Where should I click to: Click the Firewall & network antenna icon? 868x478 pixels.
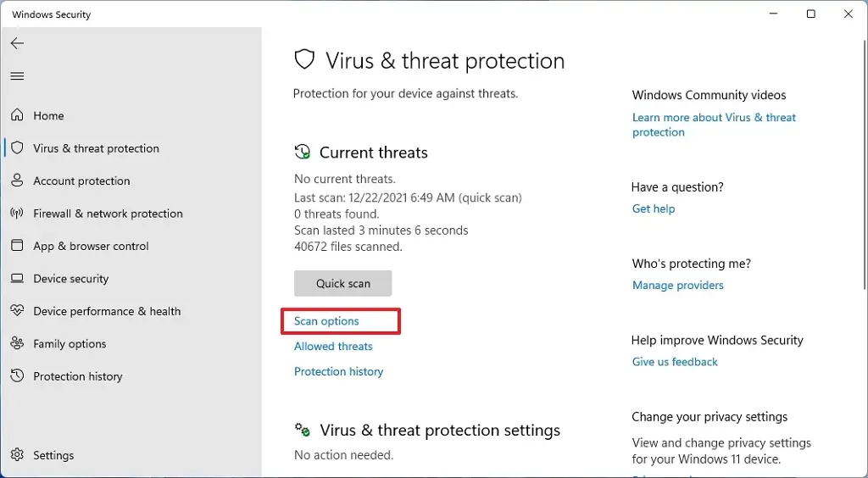pos(17,213)
